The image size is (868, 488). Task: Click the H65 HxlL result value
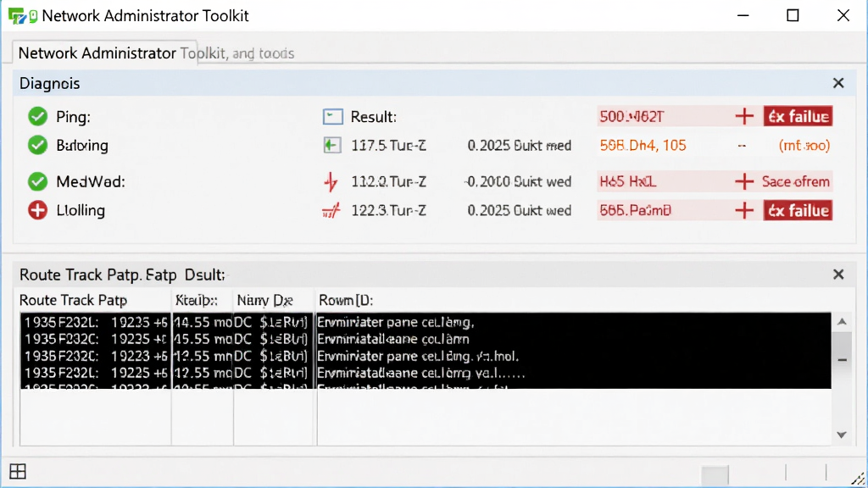[x=628, y=181]
